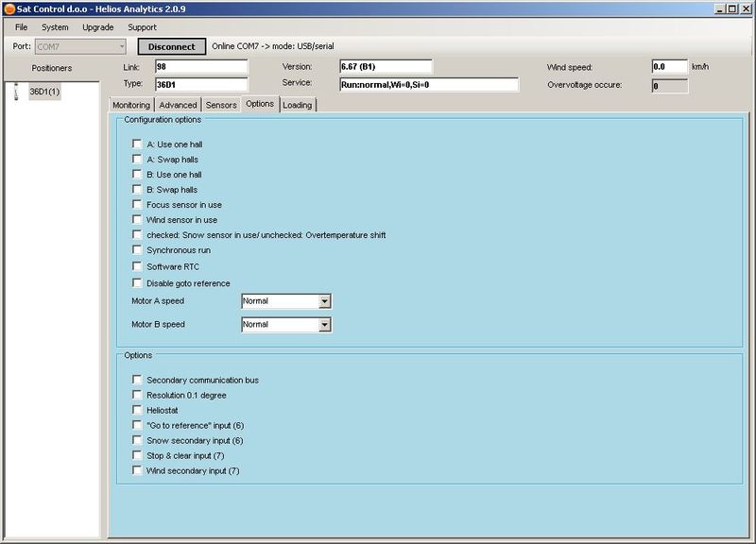Click the Helios Analytics app icon in title bar

9,8
